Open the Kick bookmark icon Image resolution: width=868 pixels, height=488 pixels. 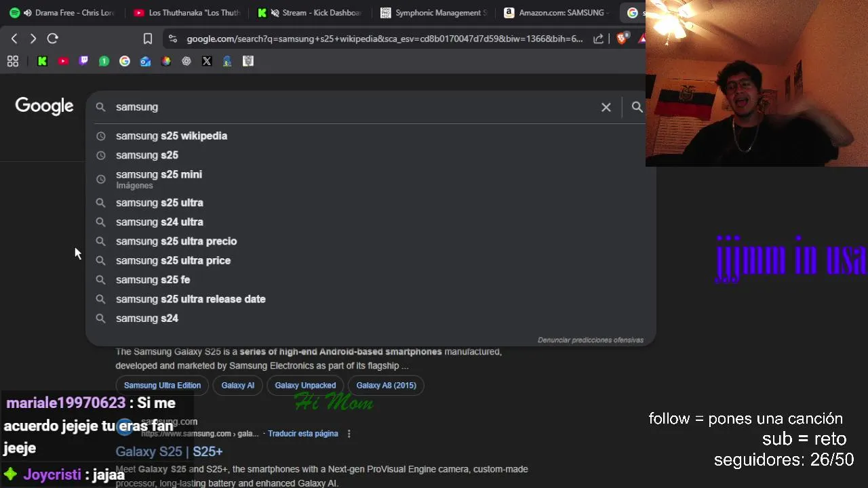click(x=42, y=61)
